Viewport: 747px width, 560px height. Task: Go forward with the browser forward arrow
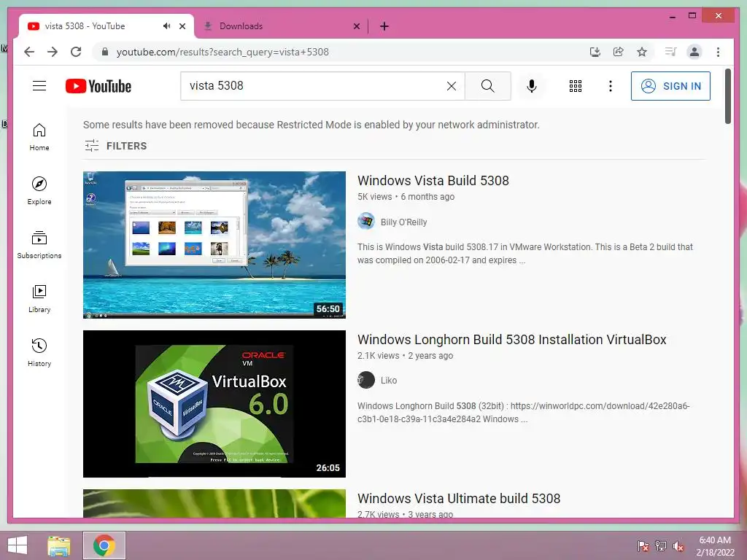pyautogui.click(x=53, y=52)
